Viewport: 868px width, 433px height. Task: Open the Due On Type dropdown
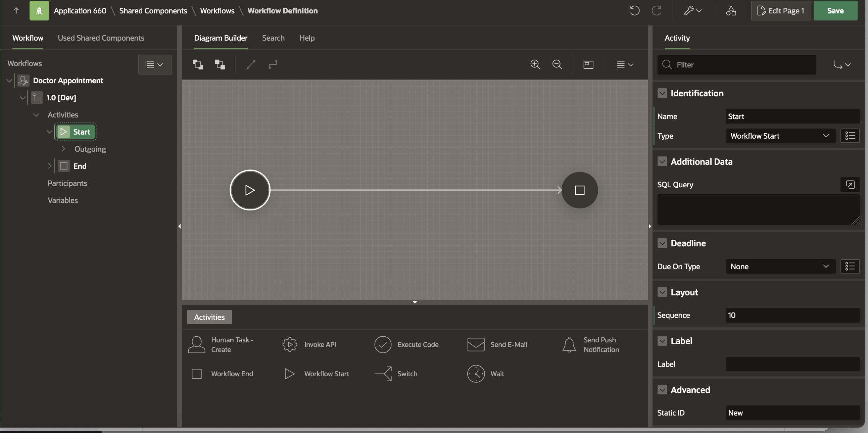tap(780, 267)
